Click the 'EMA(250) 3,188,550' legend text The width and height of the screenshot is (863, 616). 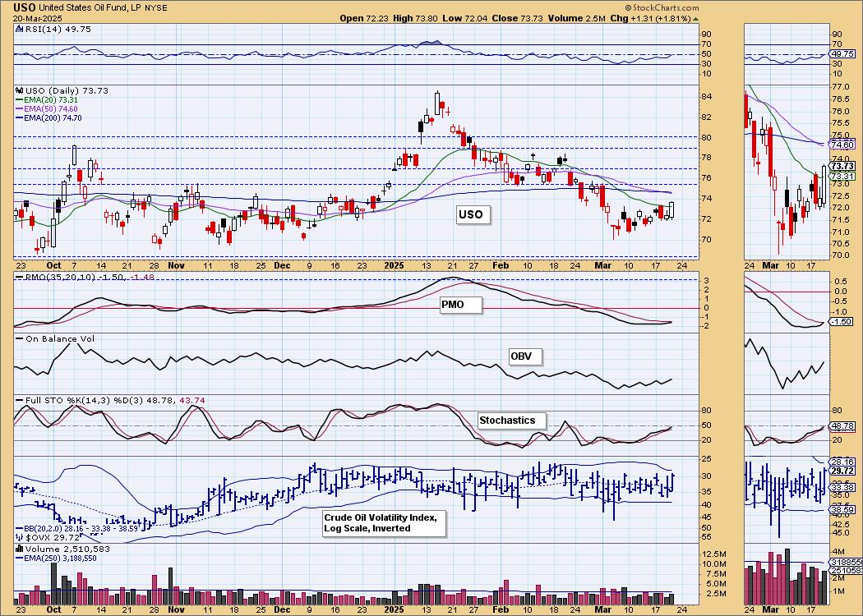(x=61, y=558)
